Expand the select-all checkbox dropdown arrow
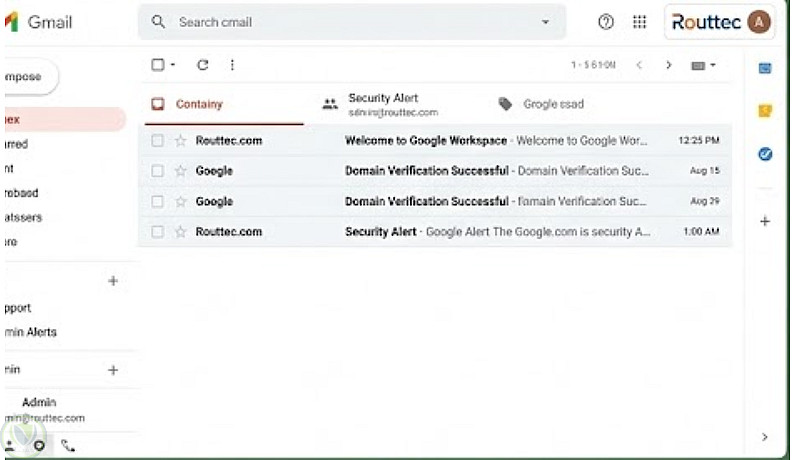The height and width of the screenshot is (460, 800). point(173,65)
